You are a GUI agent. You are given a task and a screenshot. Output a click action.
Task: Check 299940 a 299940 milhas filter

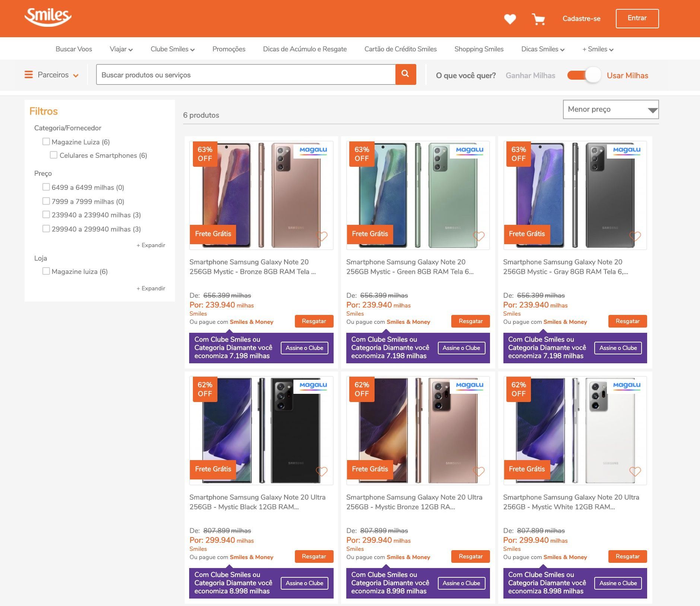tap(46, 229)
